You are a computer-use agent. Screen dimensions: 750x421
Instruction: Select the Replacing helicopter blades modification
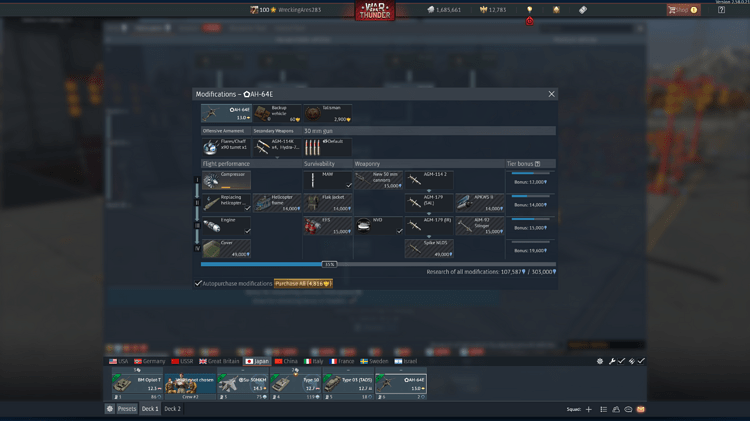click(x=226, y=203)
